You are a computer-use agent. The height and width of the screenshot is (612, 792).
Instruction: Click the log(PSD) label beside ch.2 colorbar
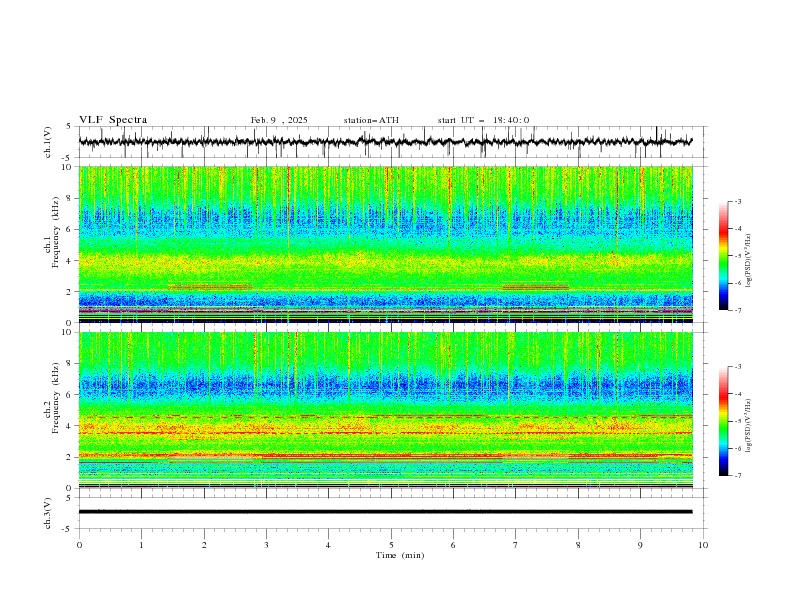[749, 425]
